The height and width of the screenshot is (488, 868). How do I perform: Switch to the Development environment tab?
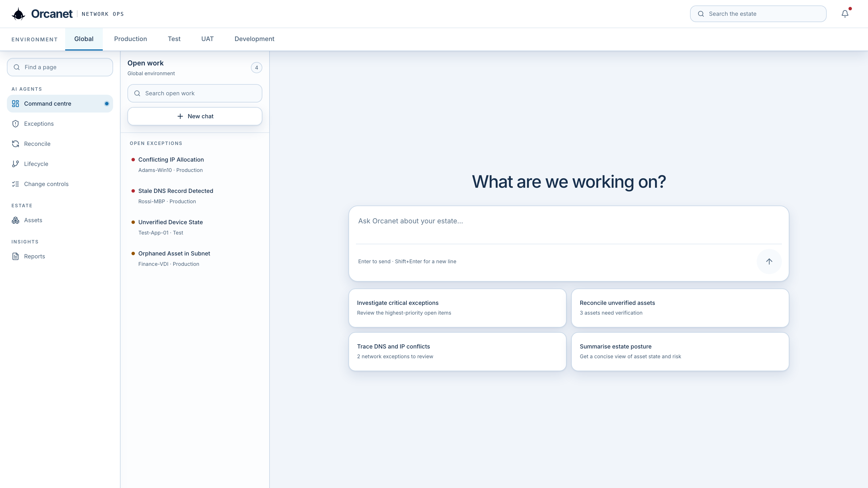click(x=254, y=39)
